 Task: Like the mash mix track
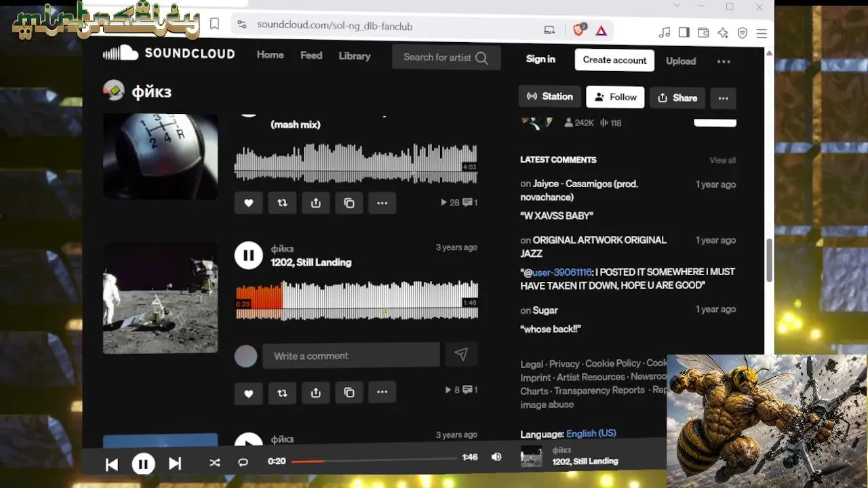(x=248, y=203)
